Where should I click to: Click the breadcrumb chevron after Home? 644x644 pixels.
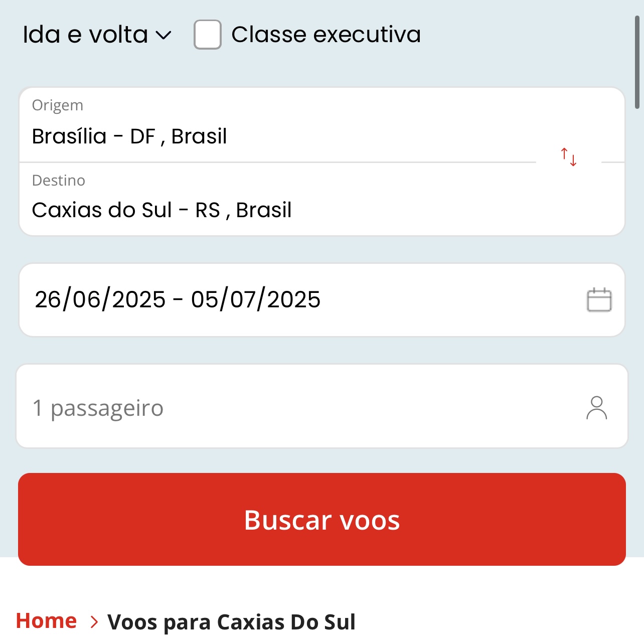(x=93, y=621)
